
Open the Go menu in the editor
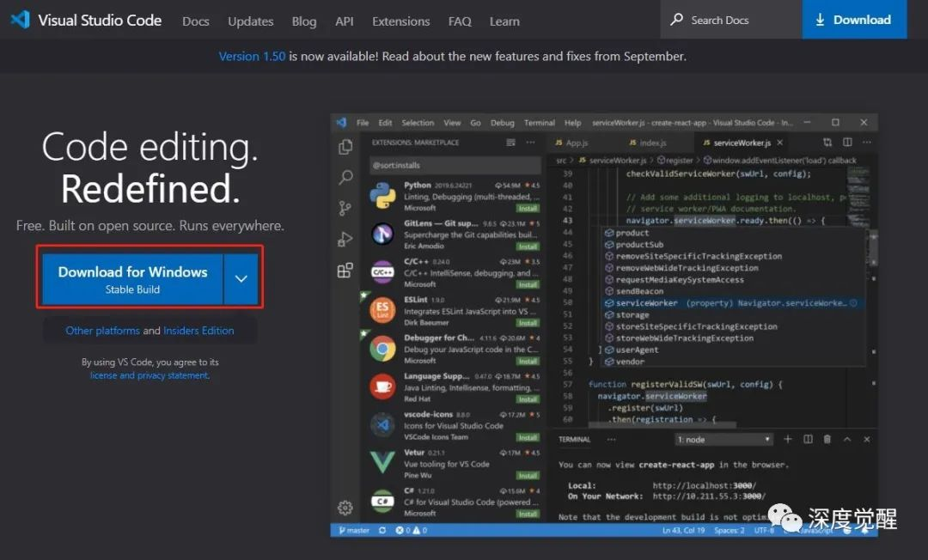[475, 123]
